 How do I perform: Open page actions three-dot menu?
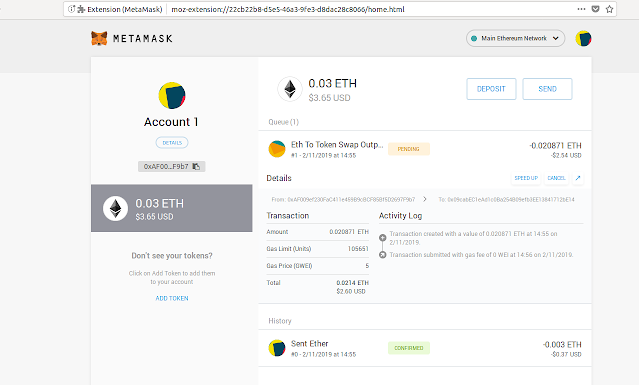581,9
